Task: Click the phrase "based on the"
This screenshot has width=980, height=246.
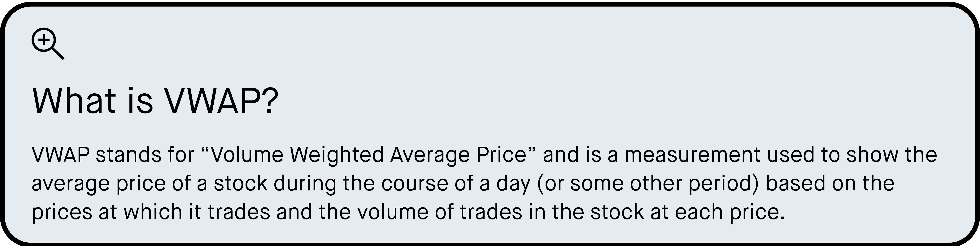Action: (x=830, y=184)
